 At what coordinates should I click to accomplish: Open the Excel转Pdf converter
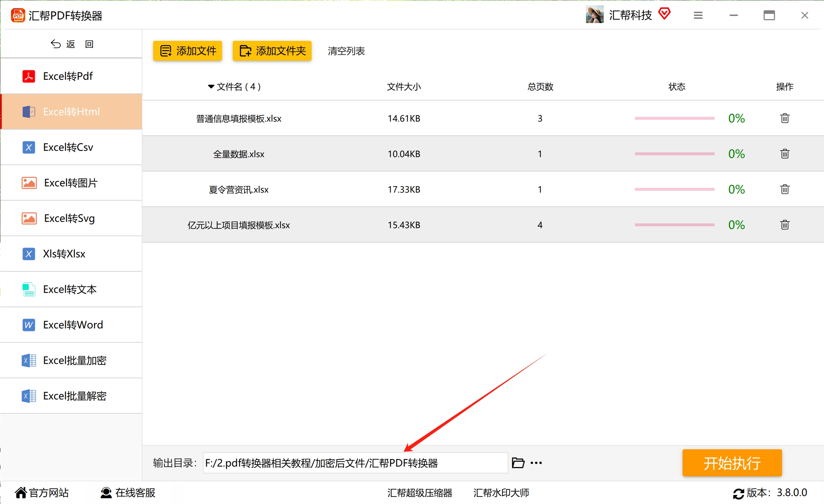71,76
